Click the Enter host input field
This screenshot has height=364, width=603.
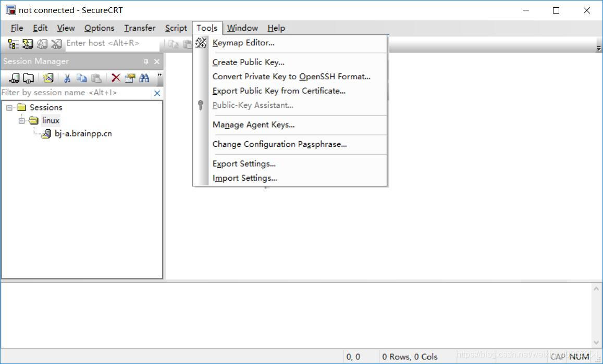coord(112,43)
